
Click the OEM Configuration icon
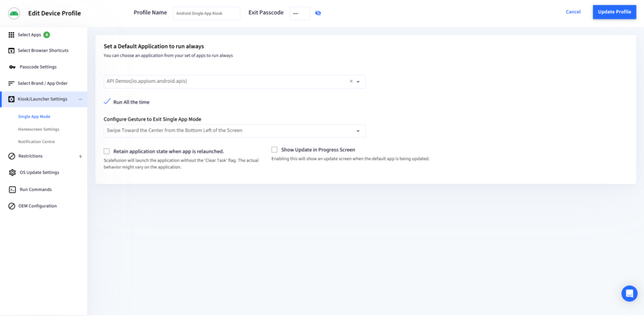tap(12, 206)
